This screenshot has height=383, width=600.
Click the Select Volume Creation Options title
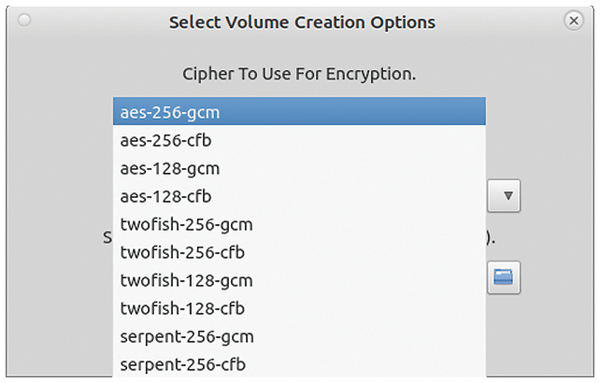coord(302,22)
